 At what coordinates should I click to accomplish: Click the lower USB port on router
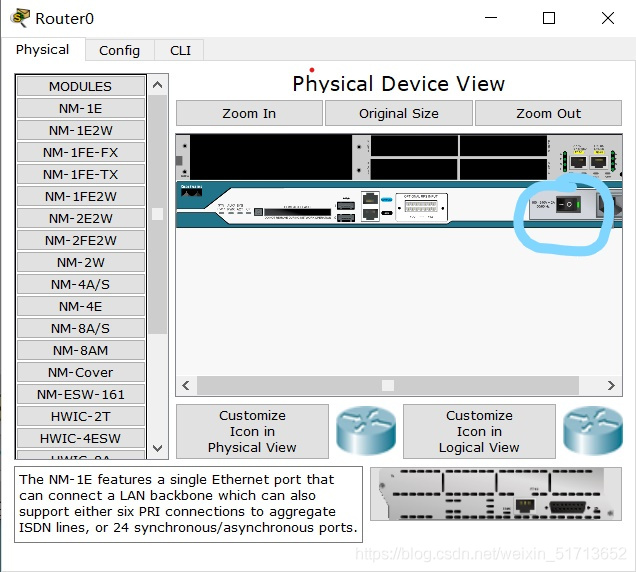[346, 218]
